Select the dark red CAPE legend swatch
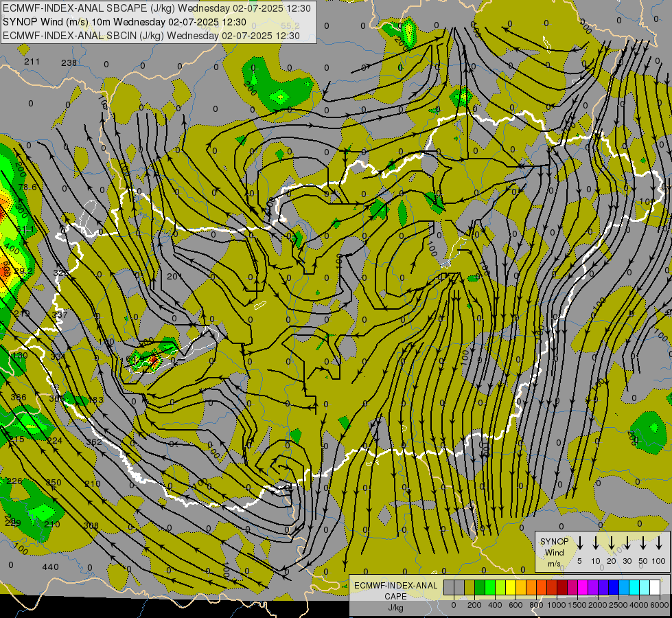Image resolution: width=672 pixels, height=618 pixels. coord(562,587)
